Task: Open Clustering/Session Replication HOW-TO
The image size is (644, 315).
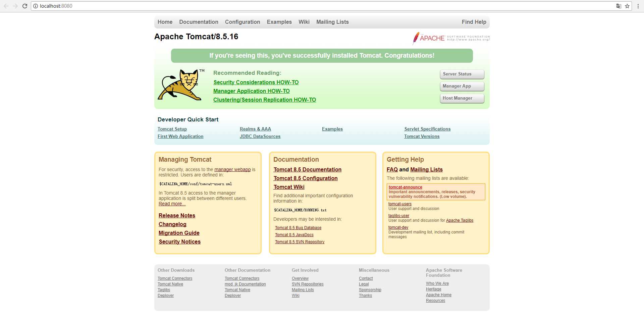Action: [x=265, y=100]
